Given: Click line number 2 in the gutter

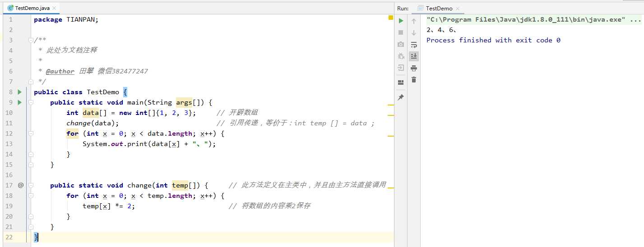Looking at the screenshot, I should pos(11,30).
